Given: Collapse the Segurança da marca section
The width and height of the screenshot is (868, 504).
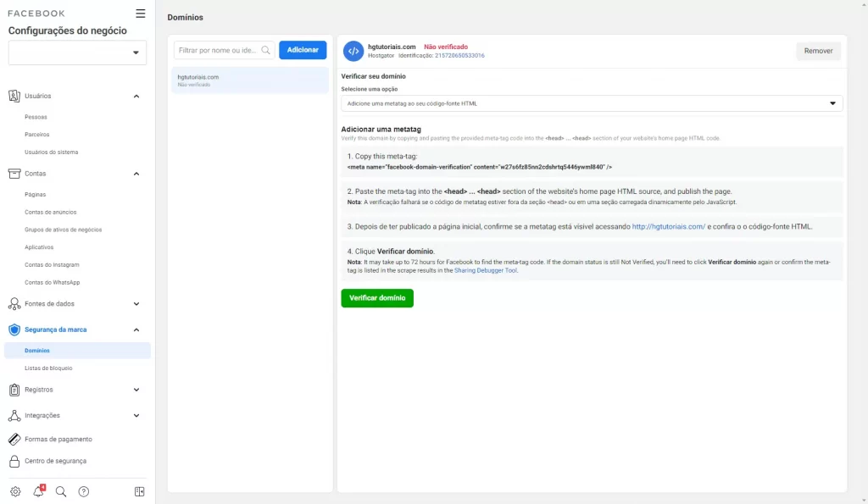Looking at the screenshot, I should (x=136, y=330).
